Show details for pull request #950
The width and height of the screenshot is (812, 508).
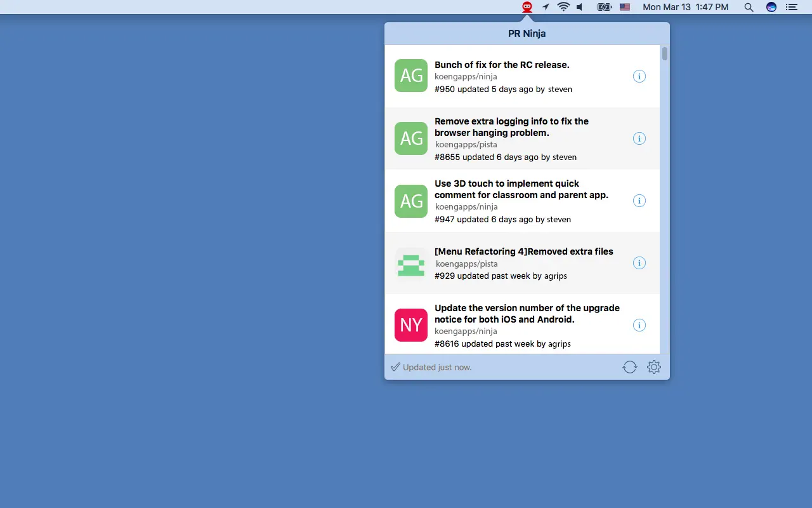(x=639, y=76)
